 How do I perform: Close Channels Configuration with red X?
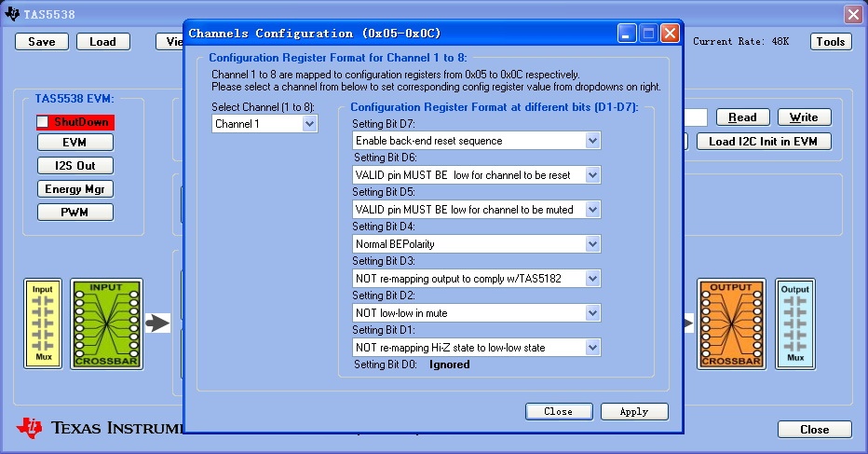pyautogui.click(x=670, y=34)
